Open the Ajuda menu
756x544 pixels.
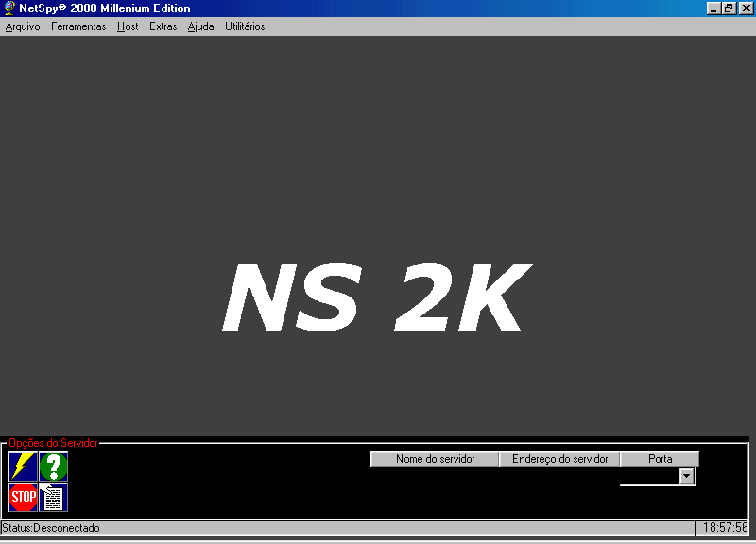200,26
